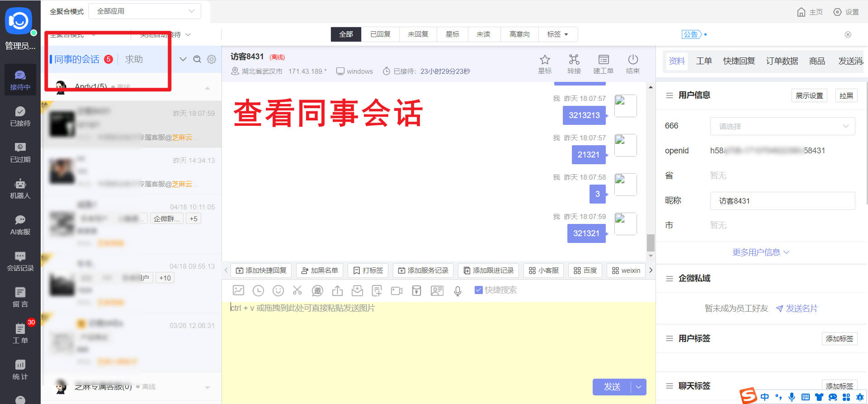Open 设置 settings at top right
This screenshot has height=404, width=868.
(x=846, y=12)
